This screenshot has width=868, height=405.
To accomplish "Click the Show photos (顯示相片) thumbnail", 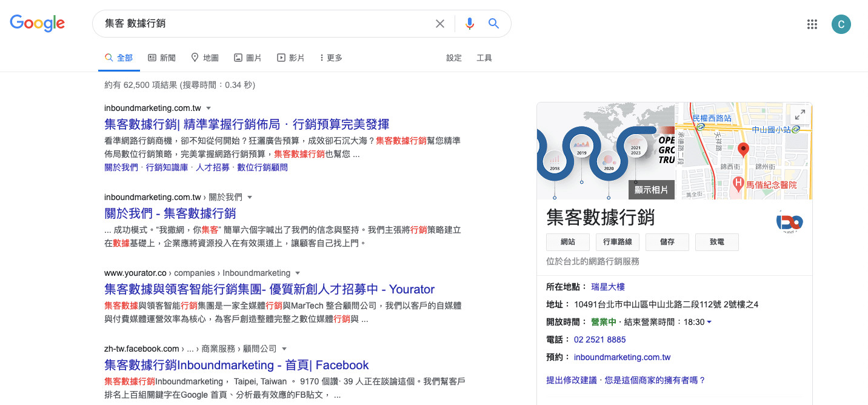I will (651, 190).
